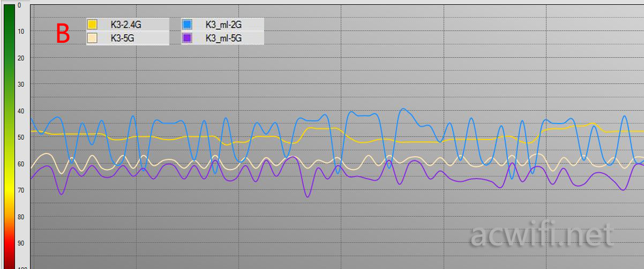Select the blue K3_ml-2G legend swatch
Screen dimensions: 644x269
(187, 24)
